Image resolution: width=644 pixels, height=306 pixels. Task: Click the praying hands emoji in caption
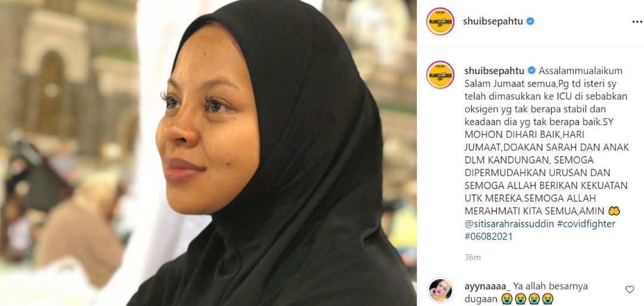pos(614,211)
